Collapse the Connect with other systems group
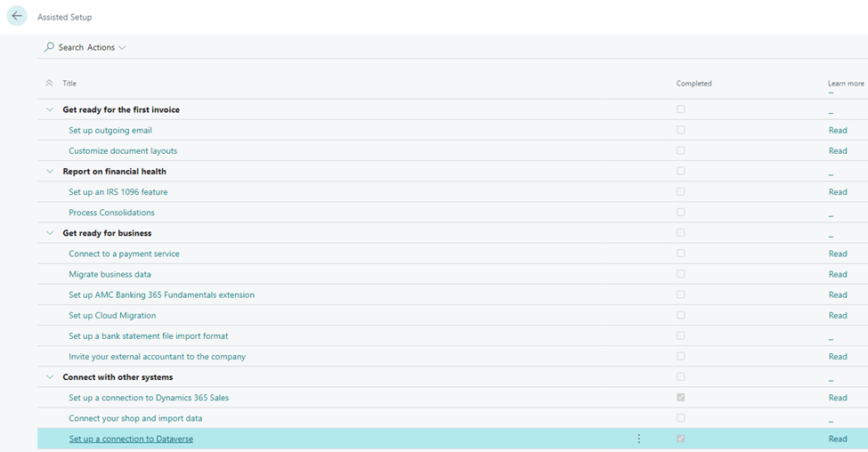Viewport: 868px width, 452px height. coord(49,377)
